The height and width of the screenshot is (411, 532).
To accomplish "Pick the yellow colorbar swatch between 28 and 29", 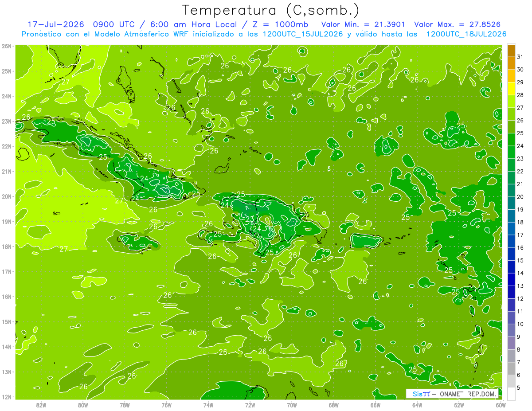I will tap(511, 89).
